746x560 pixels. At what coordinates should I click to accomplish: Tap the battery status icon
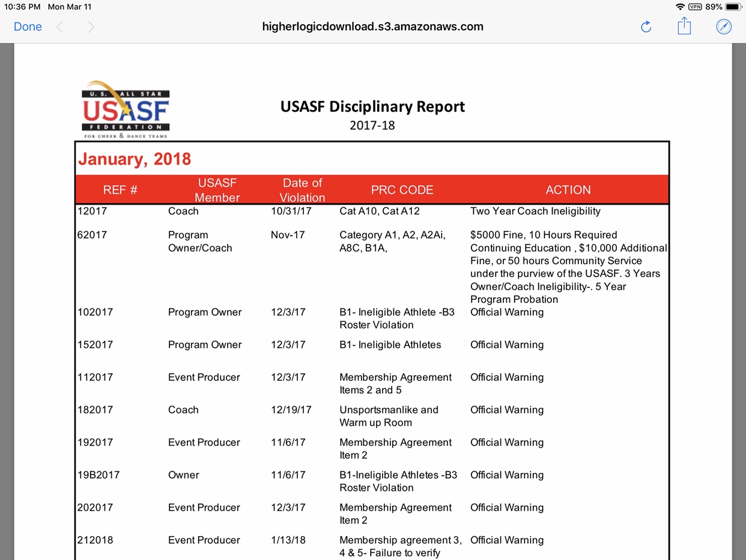click(733, 7)
